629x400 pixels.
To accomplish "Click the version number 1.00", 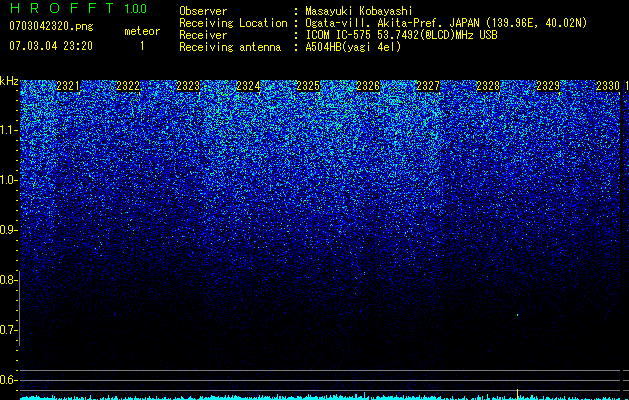I will (x=135, y=9).
